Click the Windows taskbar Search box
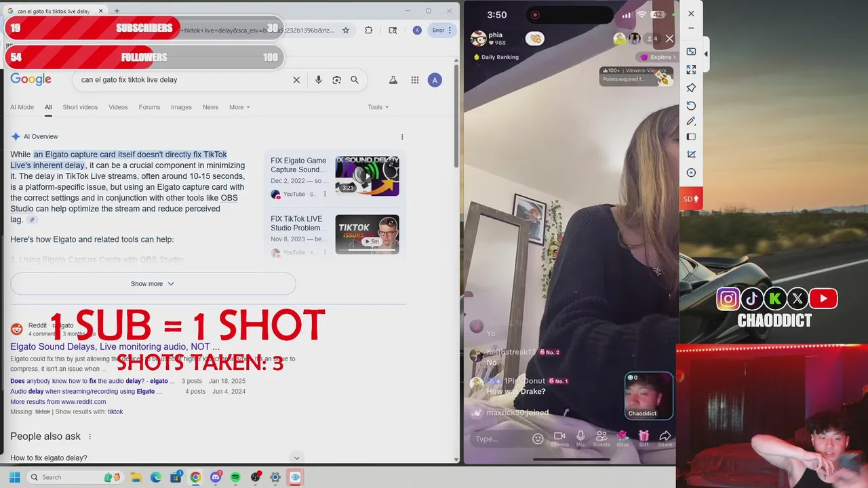The width and height of the screenshot is (868, 488). click(x=75, y=477)
